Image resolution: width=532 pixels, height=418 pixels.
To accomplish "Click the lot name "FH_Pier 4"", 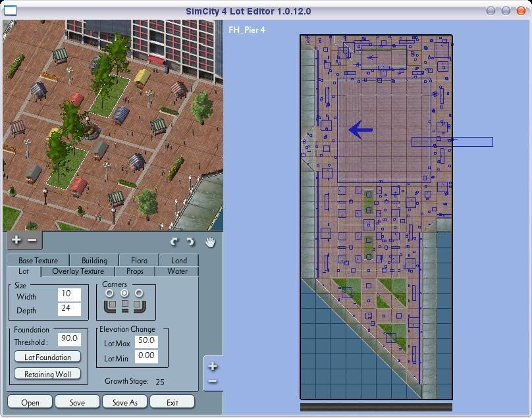I will pos(247,30).
